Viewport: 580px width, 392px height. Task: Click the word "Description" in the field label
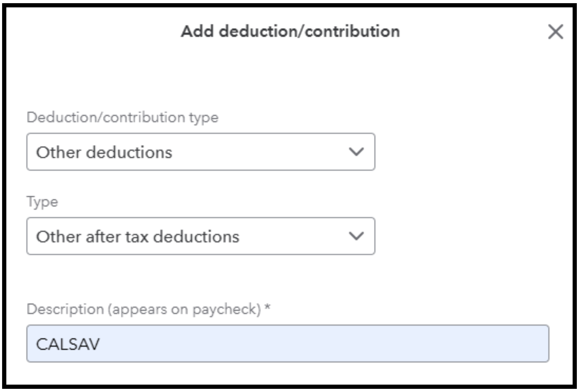[x=65, y=309]
